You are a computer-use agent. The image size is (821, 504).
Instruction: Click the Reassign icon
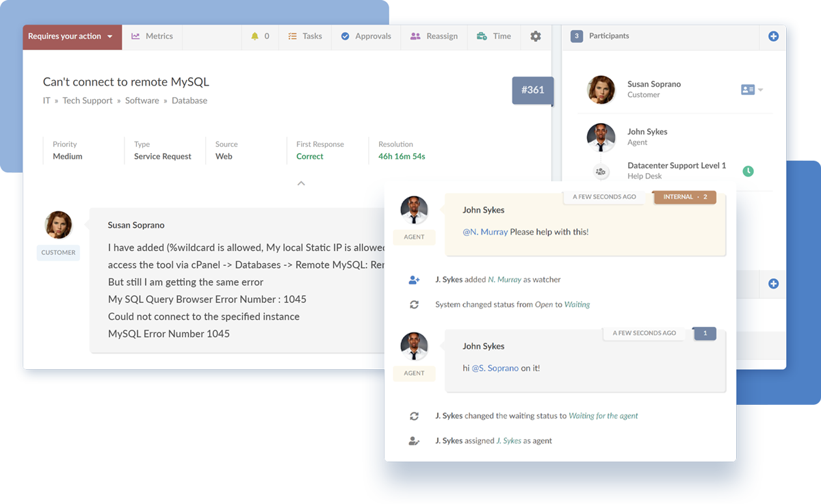(416, 36)
